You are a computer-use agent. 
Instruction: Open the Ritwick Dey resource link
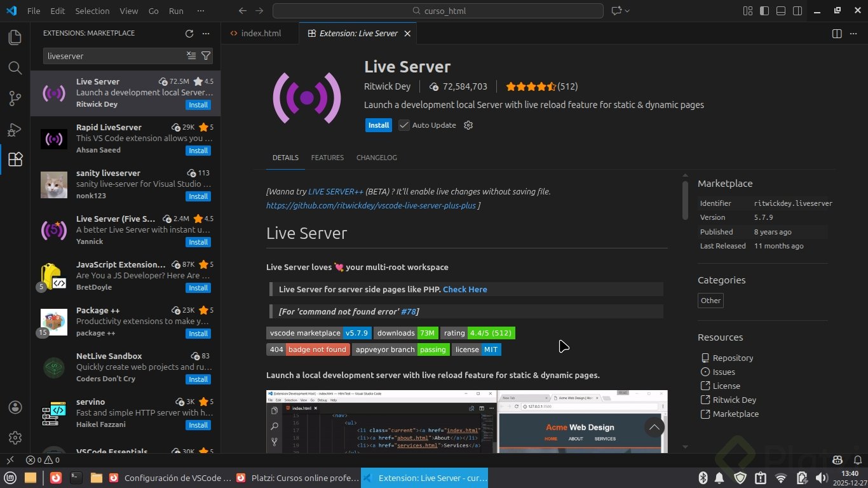[x=734, y=400]
